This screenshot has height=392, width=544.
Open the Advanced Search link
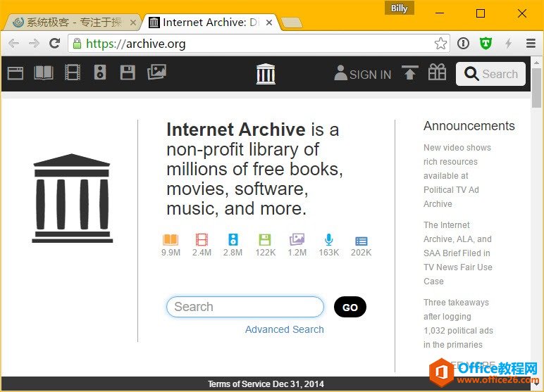click(285, 329)
